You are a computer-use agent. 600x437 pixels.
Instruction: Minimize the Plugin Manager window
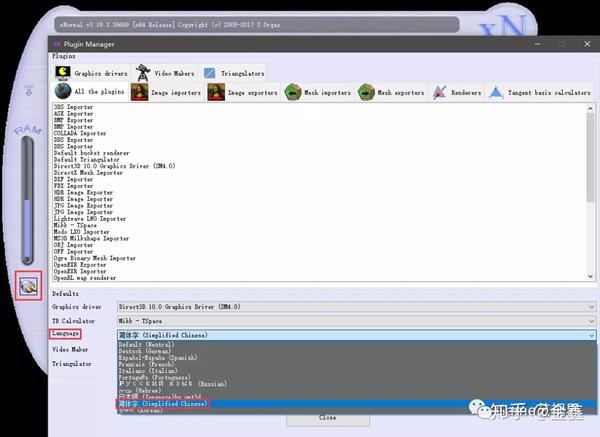538,44
